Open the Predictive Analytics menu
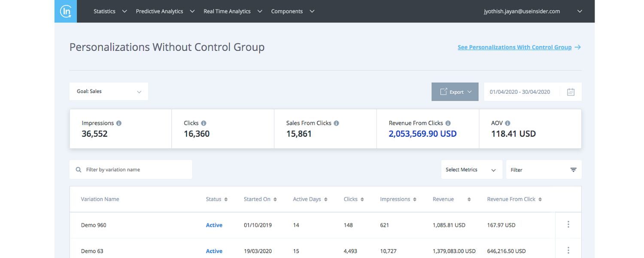The height and width of the screenshot is (258, 644). [x=161, y=11]
